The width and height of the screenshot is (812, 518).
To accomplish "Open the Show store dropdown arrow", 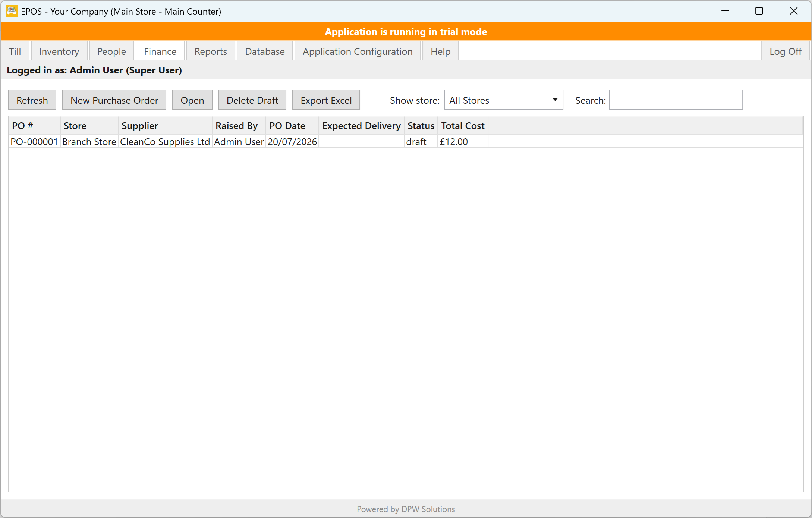I will pos(555,100).
